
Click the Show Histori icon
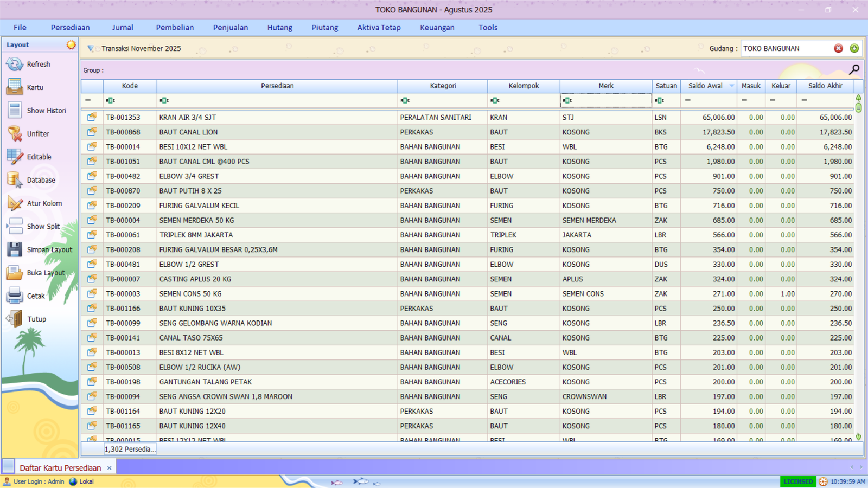(x=15, y=111)
